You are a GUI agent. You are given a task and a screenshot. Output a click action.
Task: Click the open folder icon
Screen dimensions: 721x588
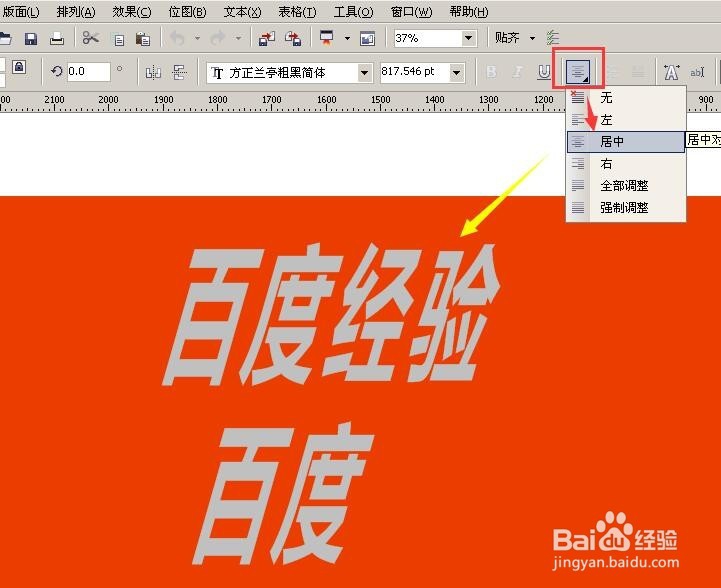click(x=5, y=39)
